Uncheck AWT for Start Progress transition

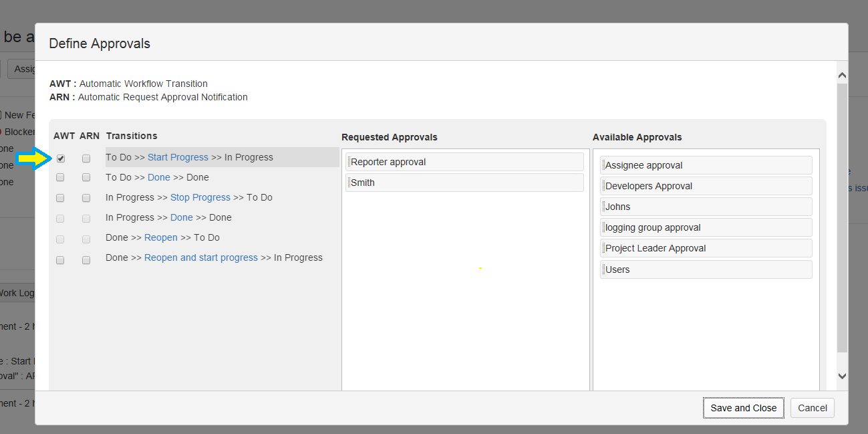(61, 158)
